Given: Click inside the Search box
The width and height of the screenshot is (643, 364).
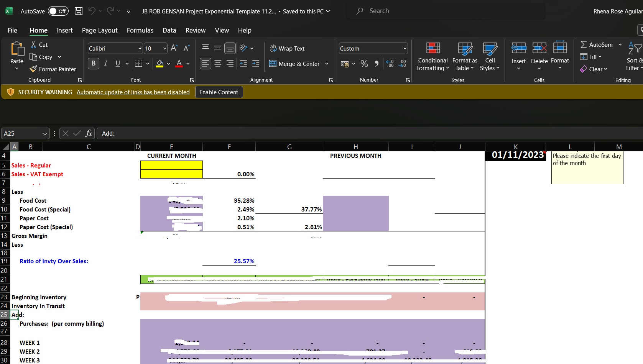Looking at the screenshot, I should [446, 11].
